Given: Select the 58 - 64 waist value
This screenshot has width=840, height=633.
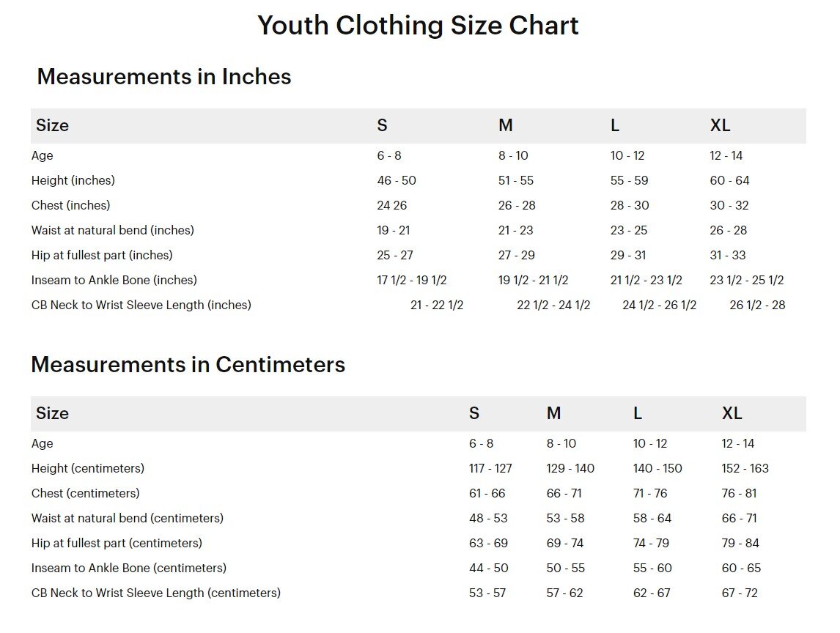Looking at the screenshot, I should point(651,519).
